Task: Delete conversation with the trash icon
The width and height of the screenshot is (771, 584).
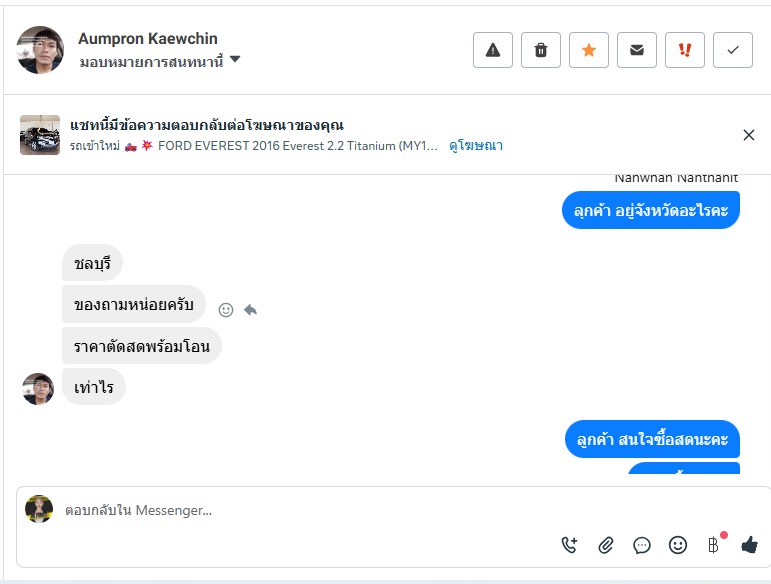Action: pyautogui.click(x=541, y=50)
